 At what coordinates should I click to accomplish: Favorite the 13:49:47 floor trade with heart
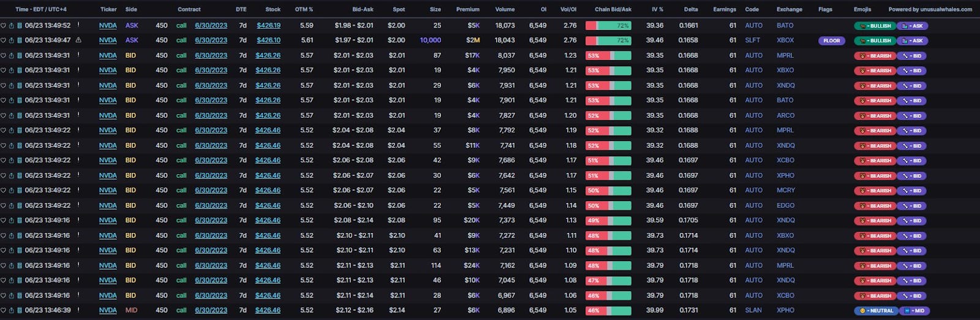point(3,40)
